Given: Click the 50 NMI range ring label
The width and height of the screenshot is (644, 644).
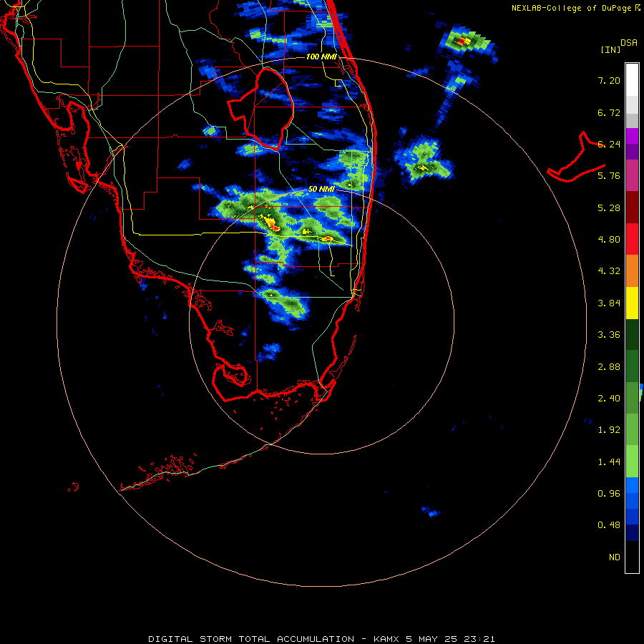Looking at the screenshot, I should (321, 190).
